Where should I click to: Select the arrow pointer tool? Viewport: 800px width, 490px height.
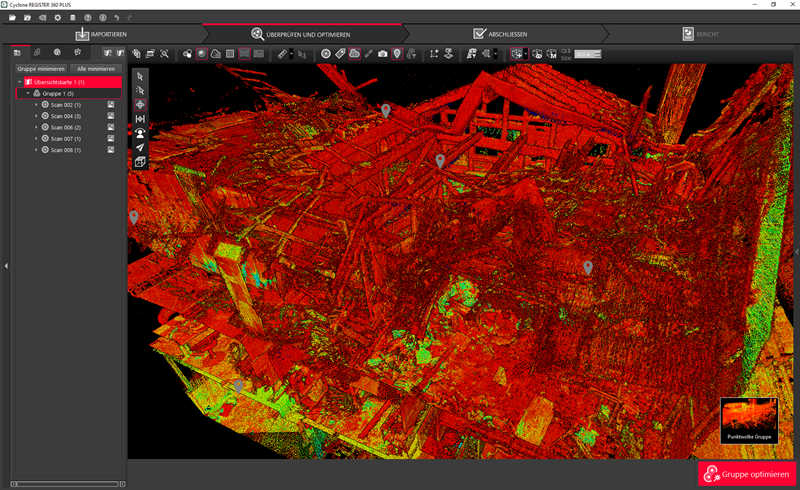[x=140, y=76]
